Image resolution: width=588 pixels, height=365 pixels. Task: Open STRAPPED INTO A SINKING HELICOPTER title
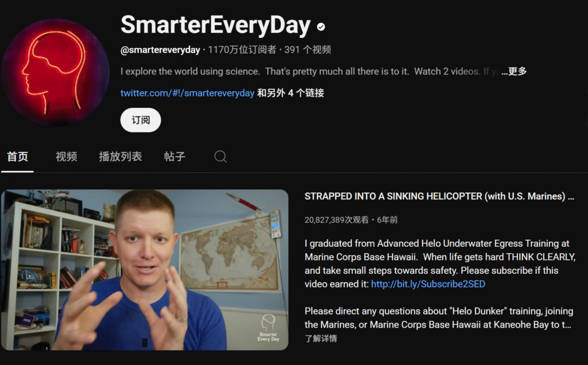(439, 196)
